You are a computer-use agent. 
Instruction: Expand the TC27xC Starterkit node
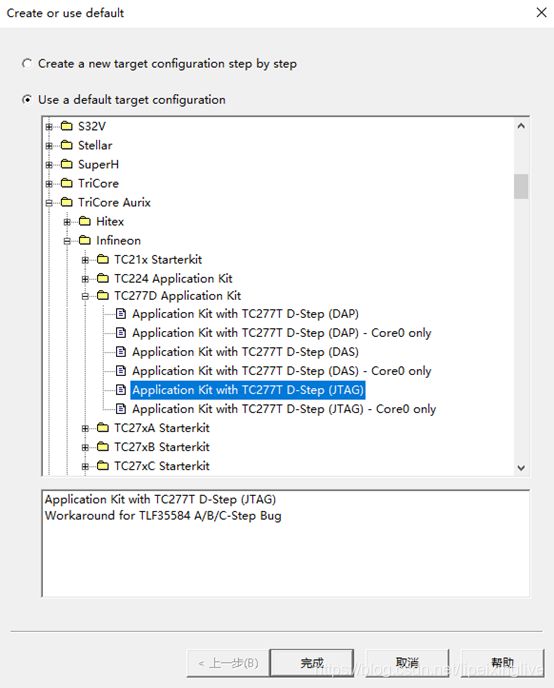pos(85,466)
